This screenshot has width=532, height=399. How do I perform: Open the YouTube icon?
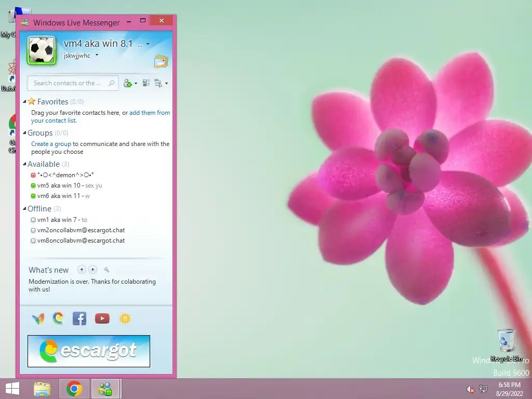102,318
